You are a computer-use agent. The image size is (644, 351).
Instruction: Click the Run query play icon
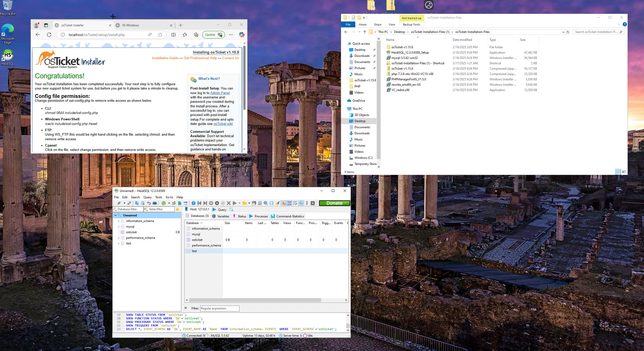(235, 203)
